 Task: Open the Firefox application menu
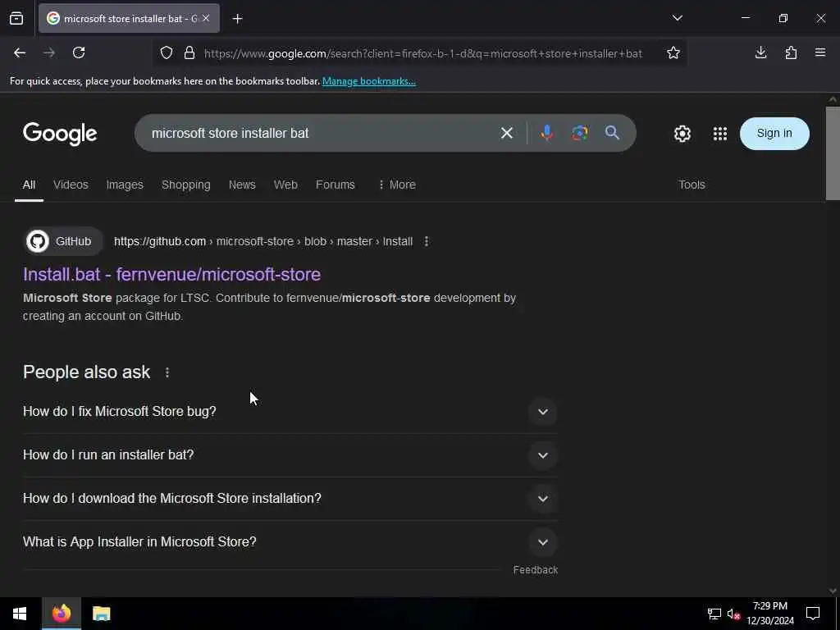point(820,52)
